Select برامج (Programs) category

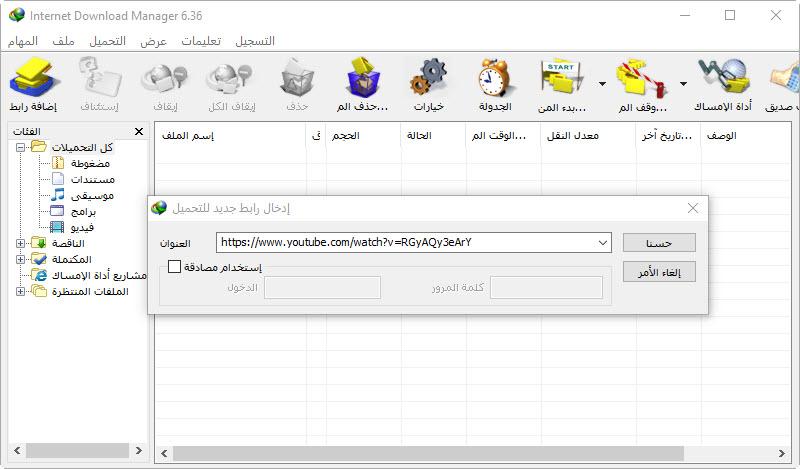pos(84,211)
